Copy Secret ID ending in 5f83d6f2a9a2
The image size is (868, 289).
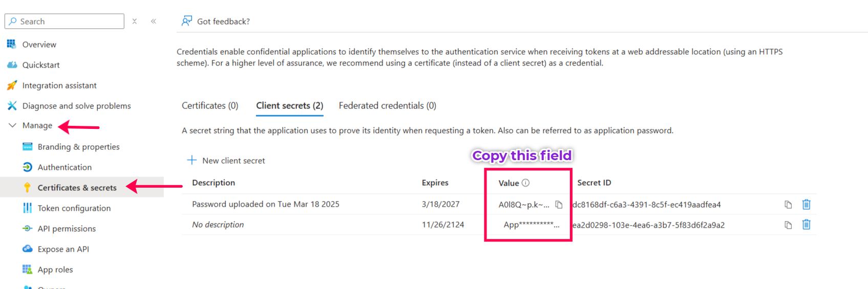[788, 225]
